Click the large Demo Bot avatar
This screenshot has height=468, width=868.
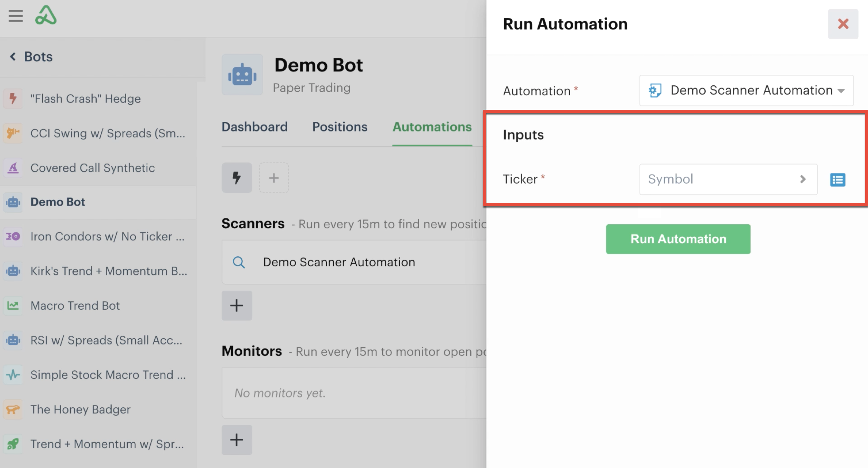coord(242,74)
